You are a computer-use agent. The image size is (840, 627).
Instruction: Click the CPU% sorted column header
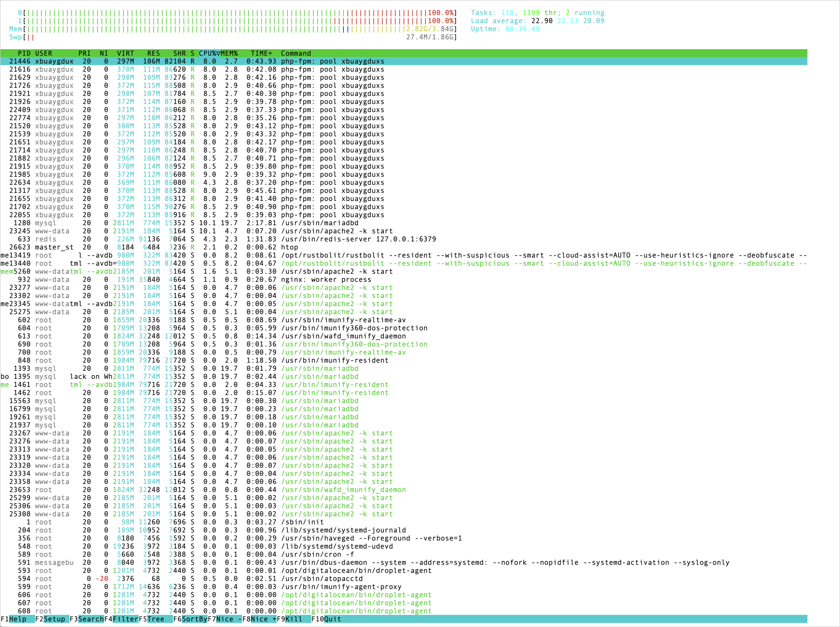point(210,53)
